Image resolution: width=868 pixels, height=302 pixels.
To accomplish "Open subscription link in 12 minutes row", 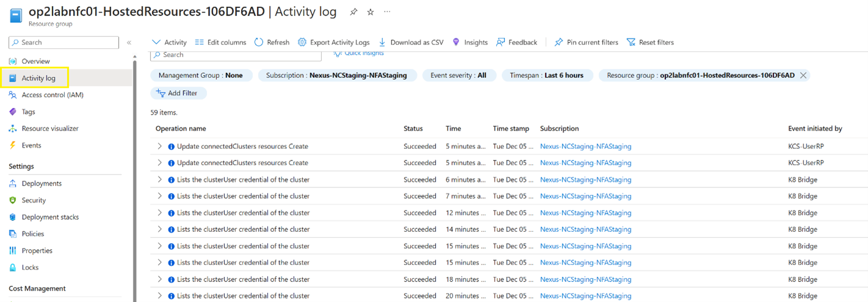I will point(585,213).
